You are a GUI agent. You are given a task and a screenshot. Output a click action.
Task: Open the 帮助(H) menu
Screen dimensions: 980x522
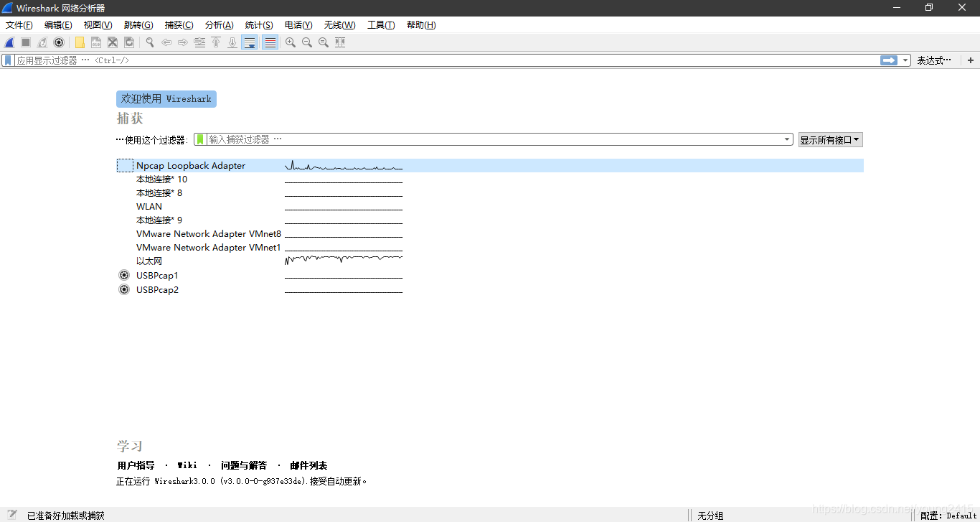[421, 25]
